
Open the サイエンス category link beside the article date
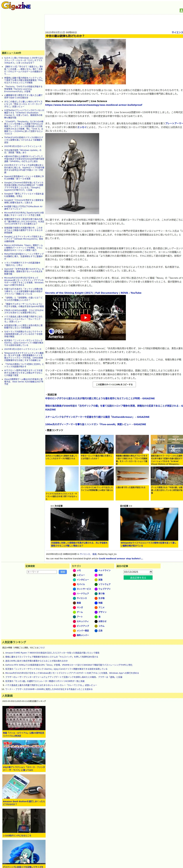(177, 32)
